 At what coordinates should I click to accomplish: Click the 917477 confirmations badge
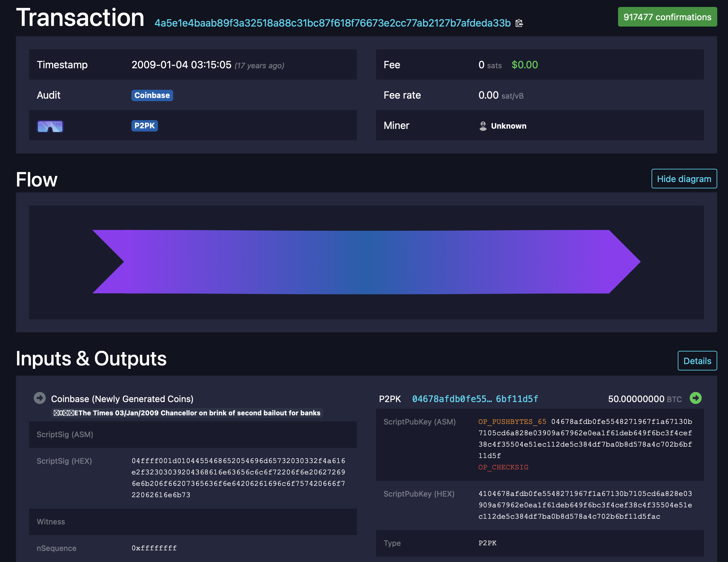tap(667, 17)
